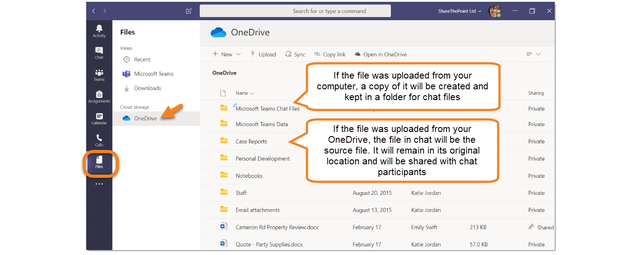Click Word icon for Cameron Rd Property Review

[x=224, y=226]
